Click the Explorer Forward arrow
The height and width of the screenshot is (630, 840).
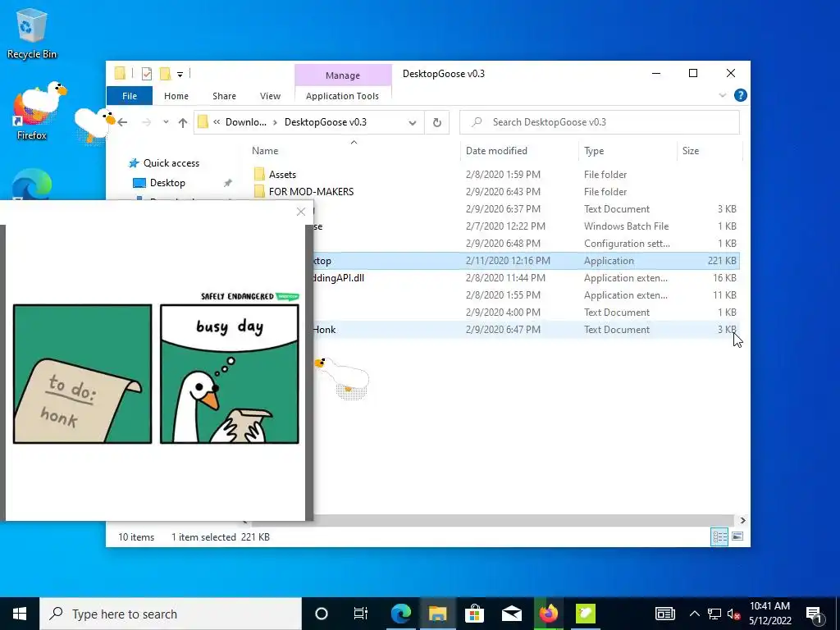point(146,122)
